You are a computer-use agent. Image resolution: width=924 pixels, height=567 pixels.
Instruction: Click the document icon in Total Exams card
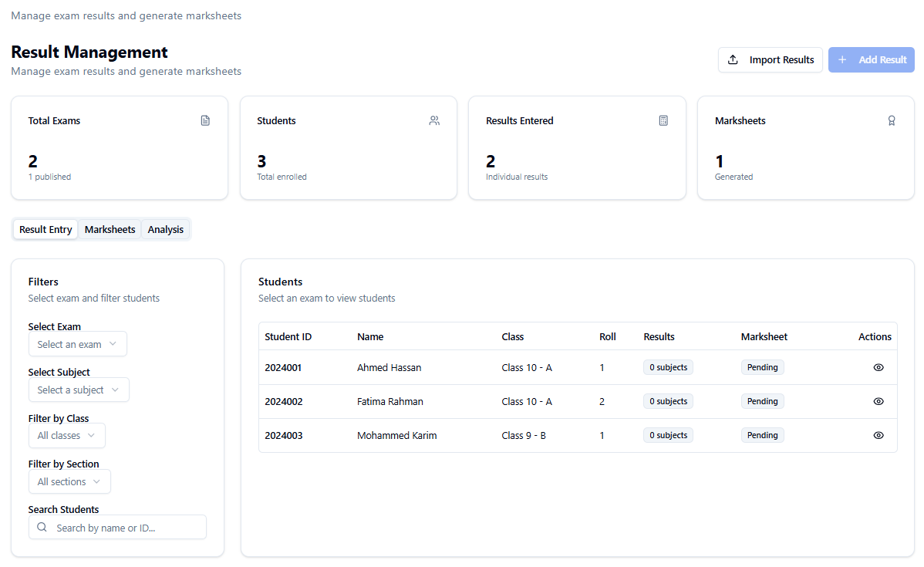point(205,120)
